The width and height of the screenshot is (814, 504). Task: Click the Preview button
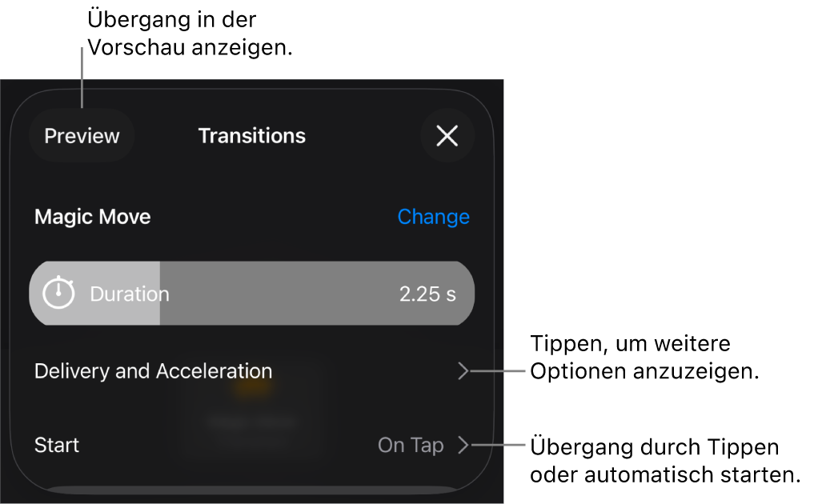coord(82,136)
